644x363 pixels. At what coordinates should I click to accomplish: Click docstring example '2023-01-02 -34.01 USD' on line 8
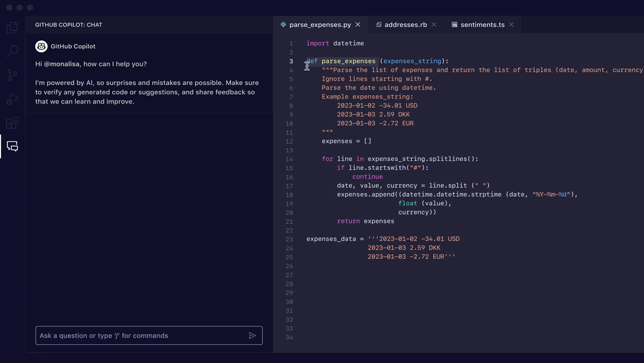coord(377,106)
